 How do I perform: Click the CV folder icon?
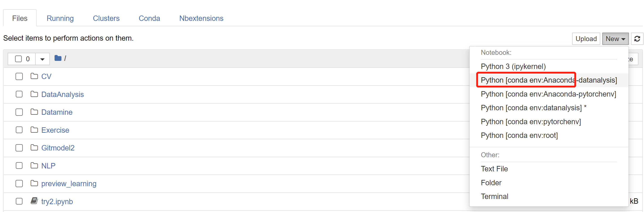[x=34, y=76]
